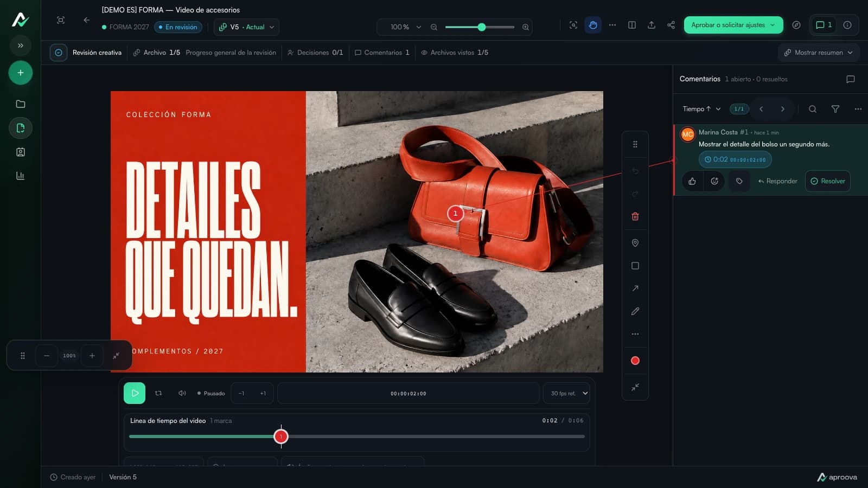Expand the Mostrar resumen dropdown
Screen dimensions: 868x488
pos(819,53)
